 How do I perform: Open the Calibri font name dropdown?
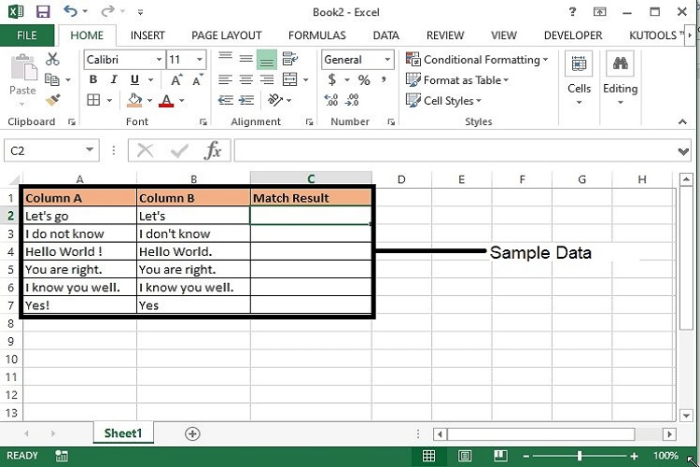click(158, 59)
